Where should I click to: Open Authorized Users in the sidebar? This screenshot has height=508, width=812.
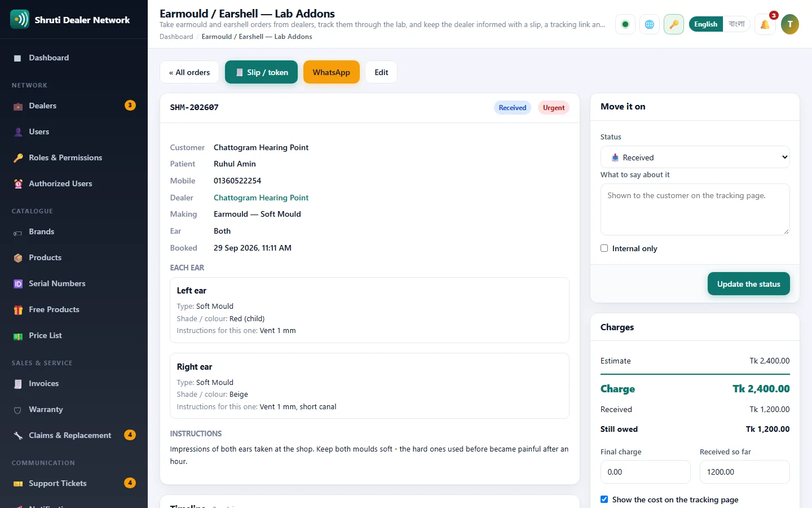click(73, 183)
